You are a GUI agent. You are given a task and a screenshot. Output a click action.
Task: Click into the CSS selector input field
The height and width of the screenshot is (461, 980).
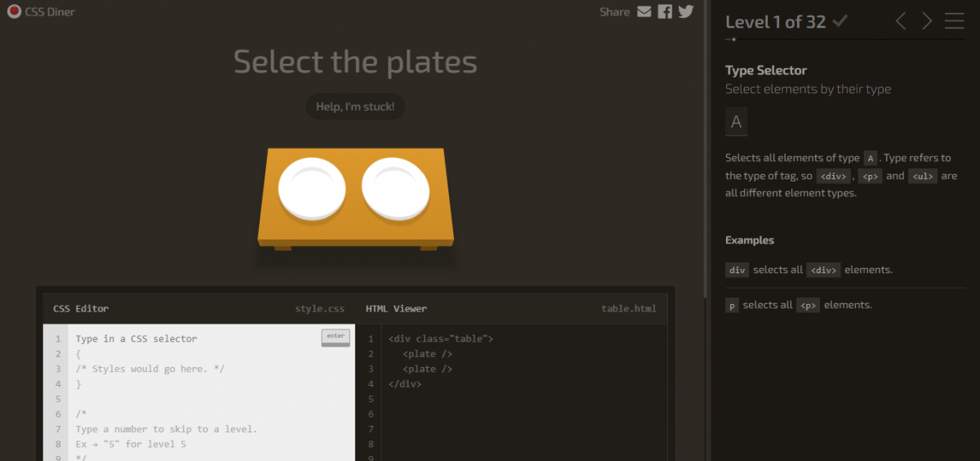click(196, 338)
